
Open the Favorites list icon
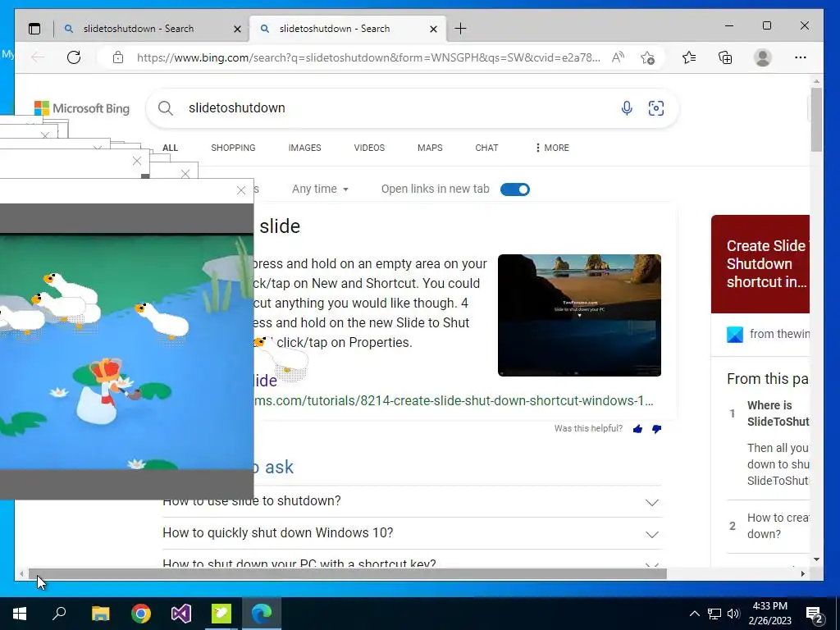(x=689, y=57)
